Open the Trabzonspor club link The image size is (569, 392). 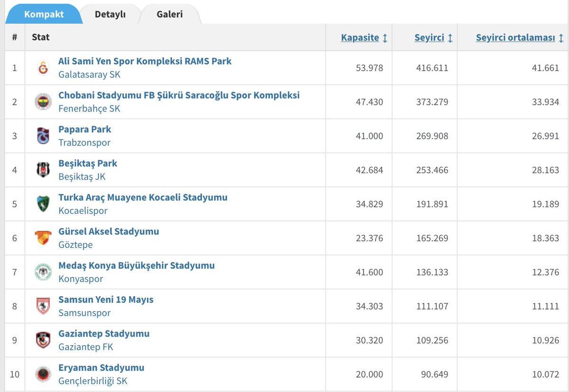[x=84, y=143]
